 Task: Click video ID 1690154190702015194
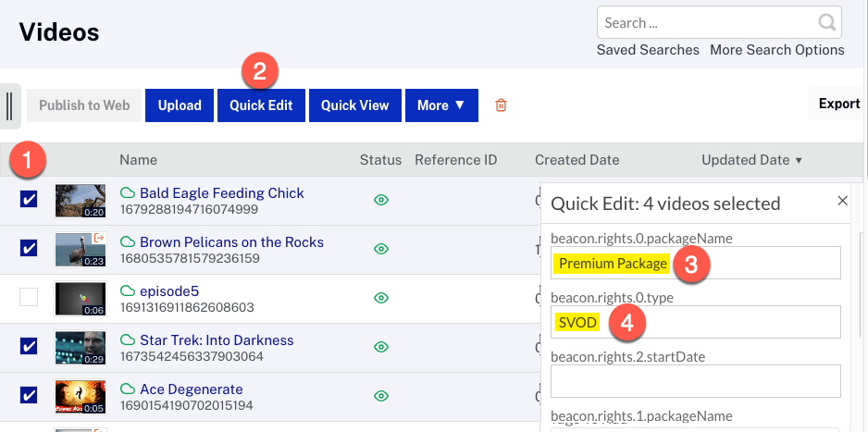[x=187, y=405]
